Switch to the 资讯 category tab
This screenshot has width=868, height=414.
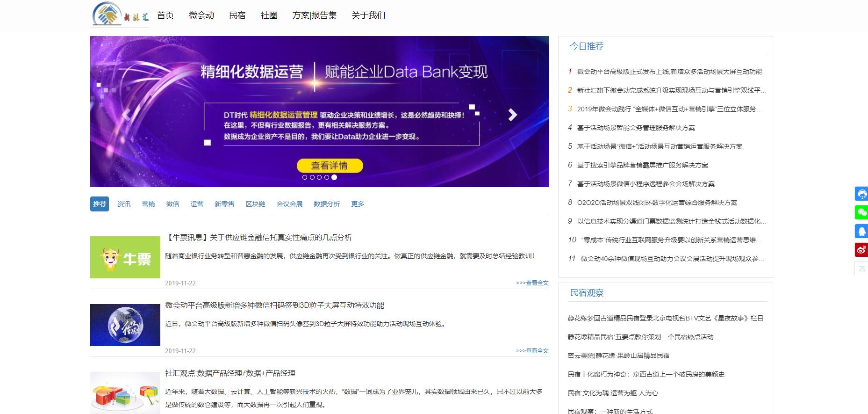click(x=124, y=204)
